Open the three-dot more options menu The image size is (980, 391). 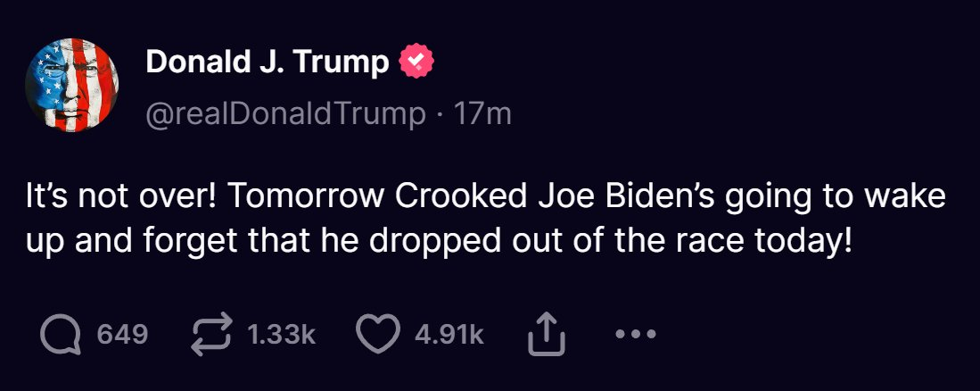[636, 335]
